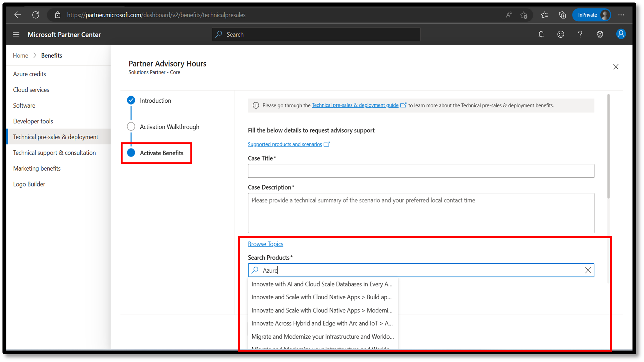The image size is (644, 362).
Task: Click the hamburger menu icon
Action: 16,35
